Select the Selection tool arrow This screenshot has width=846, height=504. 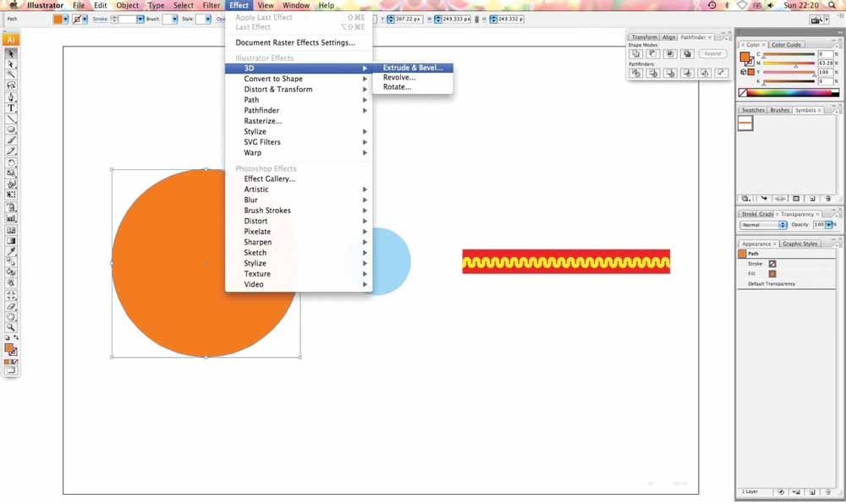(11, 53)
